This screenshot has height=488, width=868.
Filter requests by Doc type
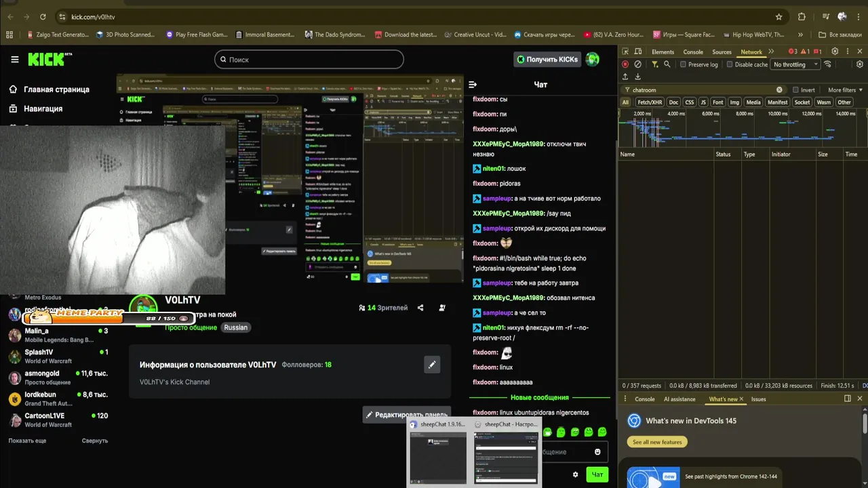click(x=673, y=102)
